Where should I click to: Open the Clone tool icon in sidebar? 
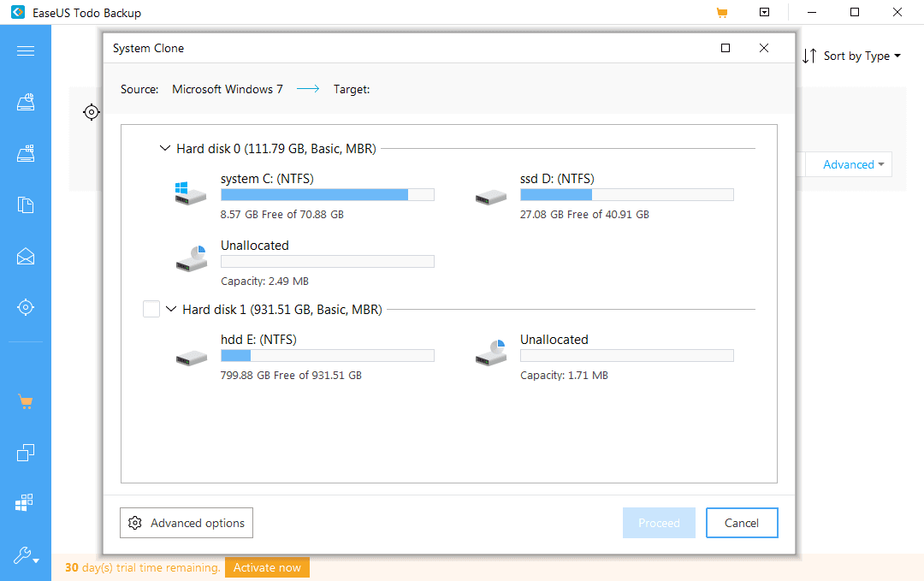click(x=25, y=452)
